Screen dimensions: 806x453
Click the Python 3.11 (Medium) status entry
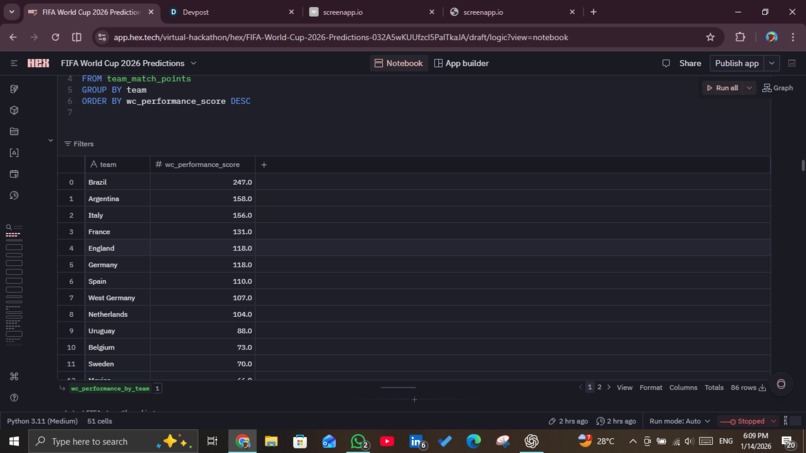pos(42,421)
